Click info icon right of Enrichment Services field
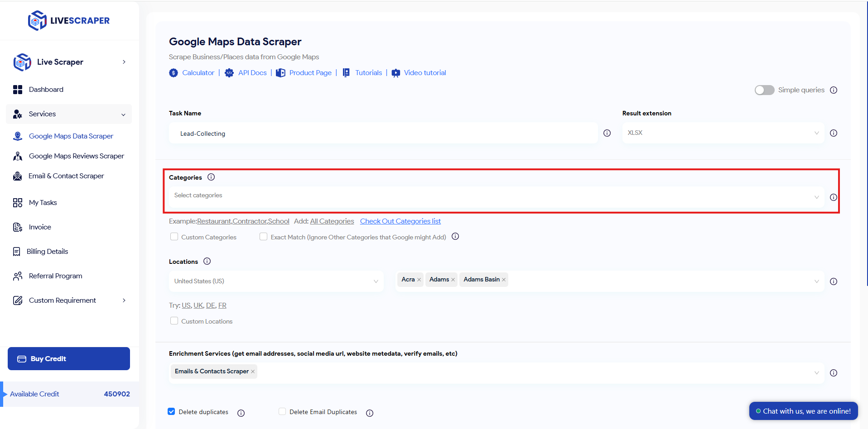The image size is (868, 429). 834,373
